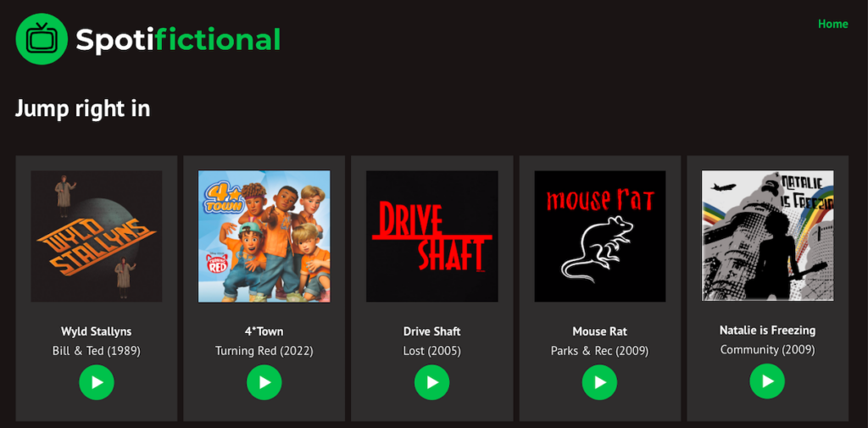Select Natalie is Freezing cover art

pos(767,236)
